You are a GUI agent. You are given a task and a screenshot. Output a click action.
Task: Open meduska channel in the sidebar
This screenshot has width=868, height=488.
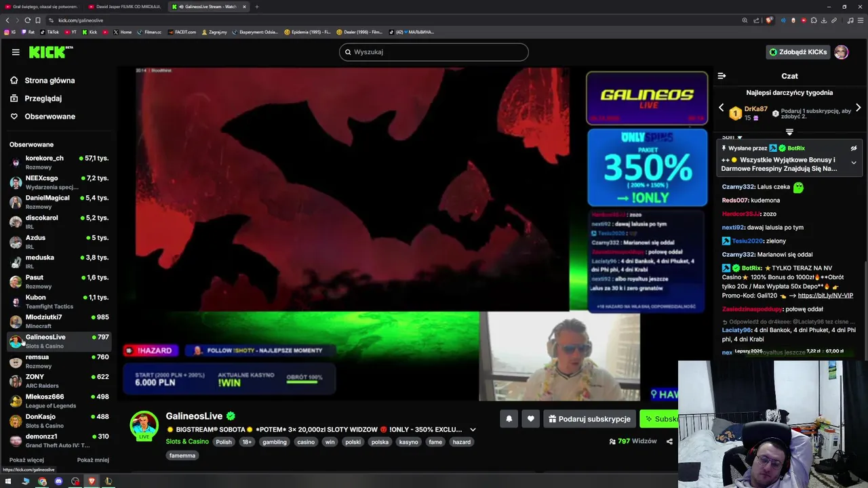coord(59,262)
